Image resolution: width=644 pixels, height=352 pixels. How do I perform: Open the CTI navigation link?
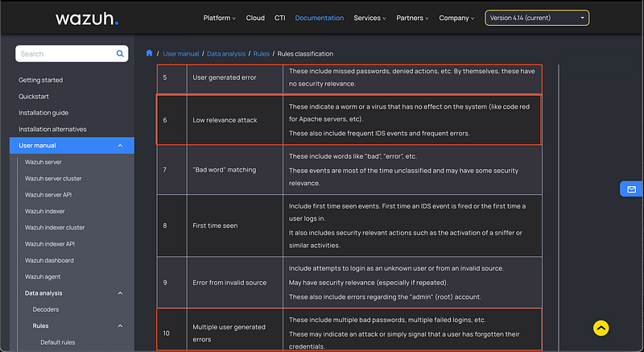point(279,18)
